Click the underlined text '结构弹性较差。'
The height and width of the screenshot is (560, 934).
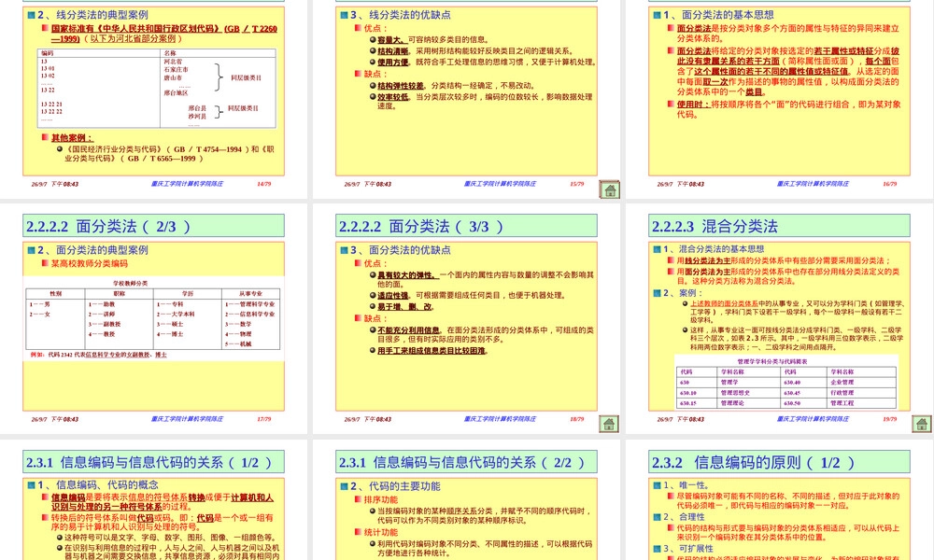pos(403,86)
